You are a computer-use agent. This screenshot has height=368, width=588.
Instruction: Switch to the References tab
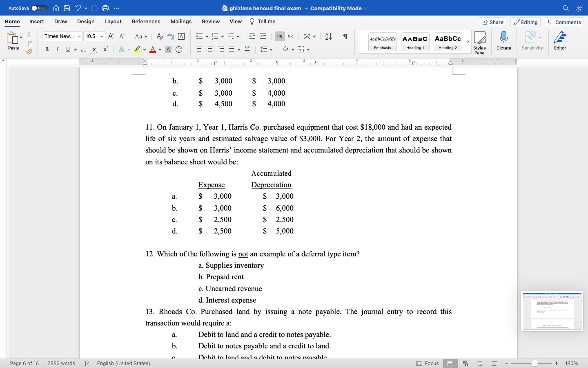[x=146, y=21]
